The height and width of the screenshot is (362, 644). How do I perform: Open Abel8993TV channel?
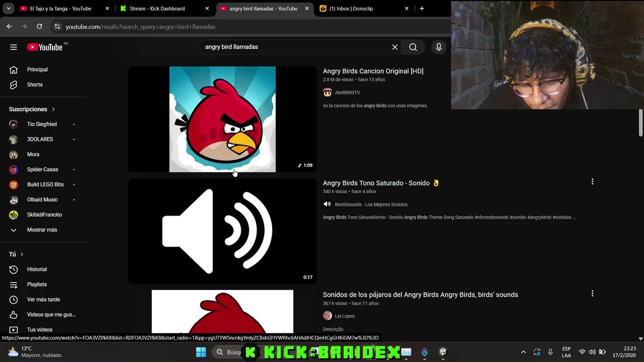click(x=347, y=93)
